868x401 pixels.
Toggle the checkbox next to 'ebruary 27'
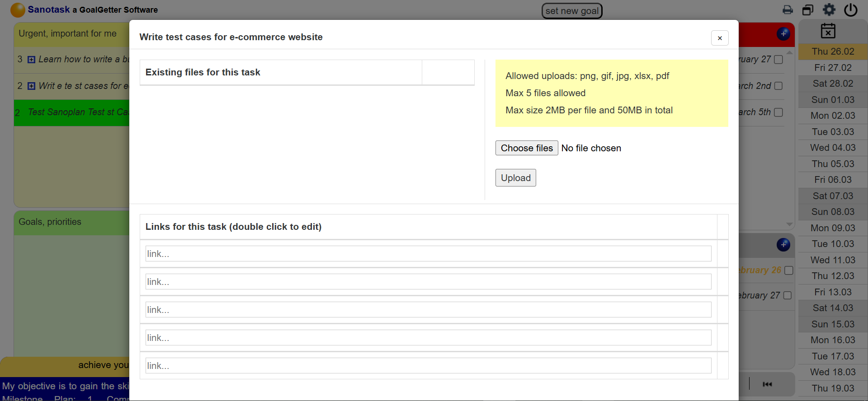(788, 295)
